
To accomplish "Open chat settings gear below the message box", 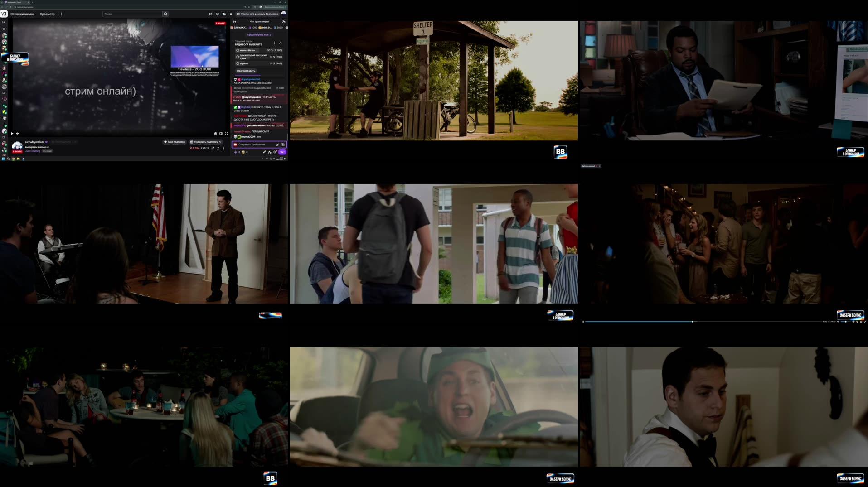I will pyautogui.click(x=275, y=152).
